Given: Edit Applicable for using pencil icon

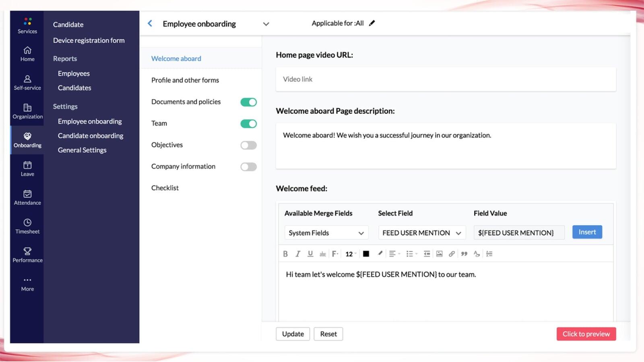Looking at the screenshot, I should [372, 23].
